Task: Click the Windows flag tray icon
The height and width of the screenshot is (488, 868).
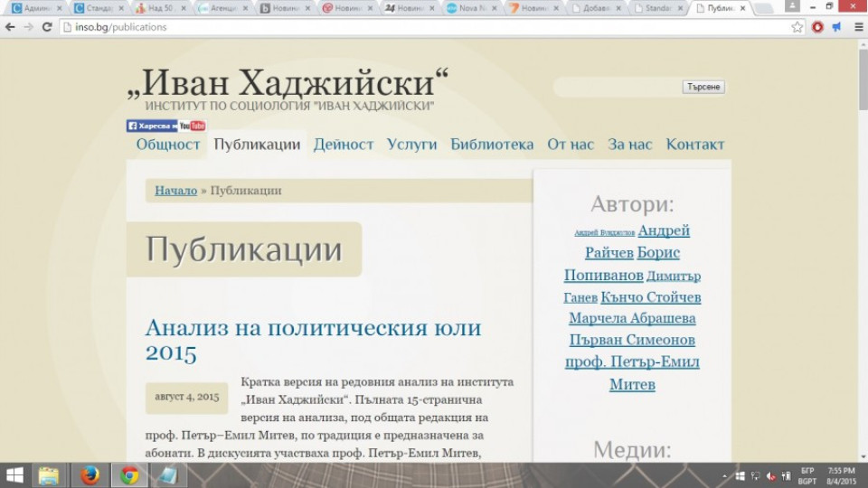Action: tap(741, 476)
